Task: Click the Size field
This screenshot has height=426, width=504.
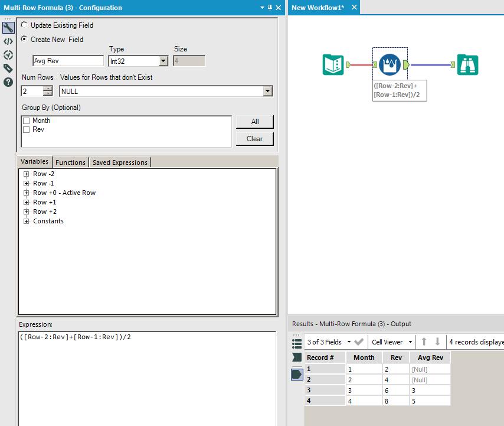Action: tap(189, 61)
